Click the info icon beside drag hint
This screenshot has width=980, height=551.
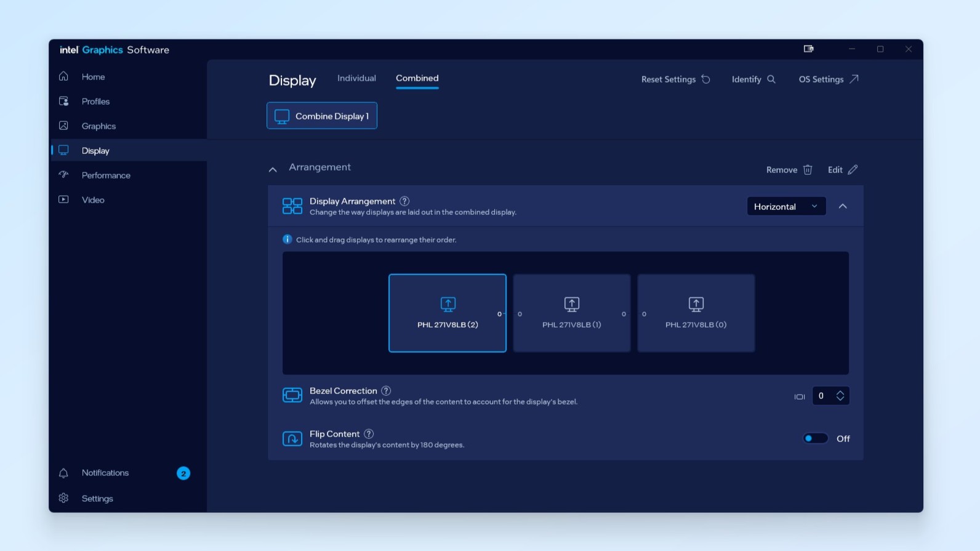[x=287, y=239]
